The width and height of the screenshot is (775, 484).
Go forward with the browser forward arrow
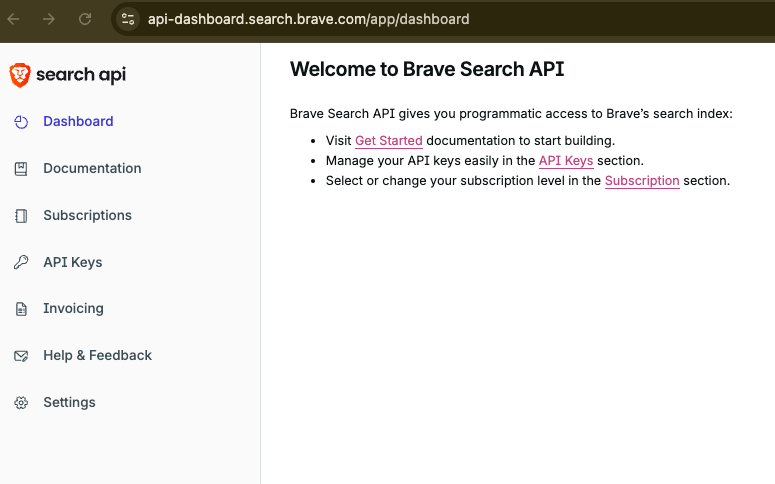click(x=49, y=19)
